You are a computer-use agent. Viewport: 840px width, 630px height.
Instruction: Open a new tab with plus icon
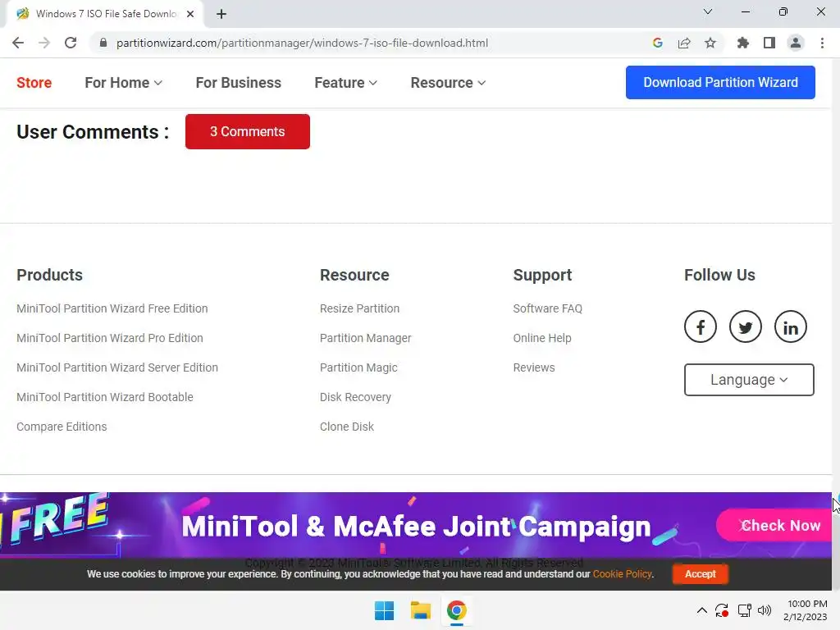(x=221, y=14)
